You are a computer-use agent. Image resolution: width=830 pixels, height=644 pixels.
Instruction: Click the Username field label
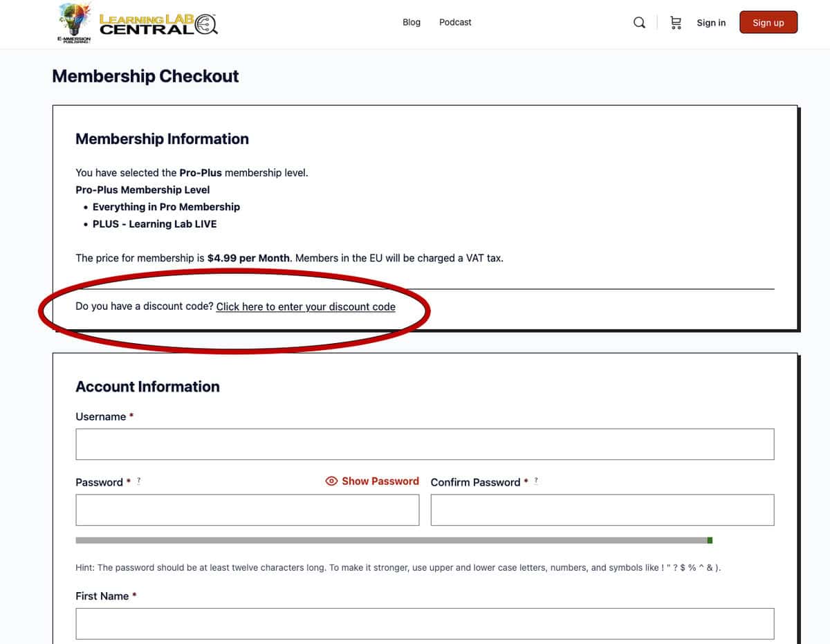point(101,416)
